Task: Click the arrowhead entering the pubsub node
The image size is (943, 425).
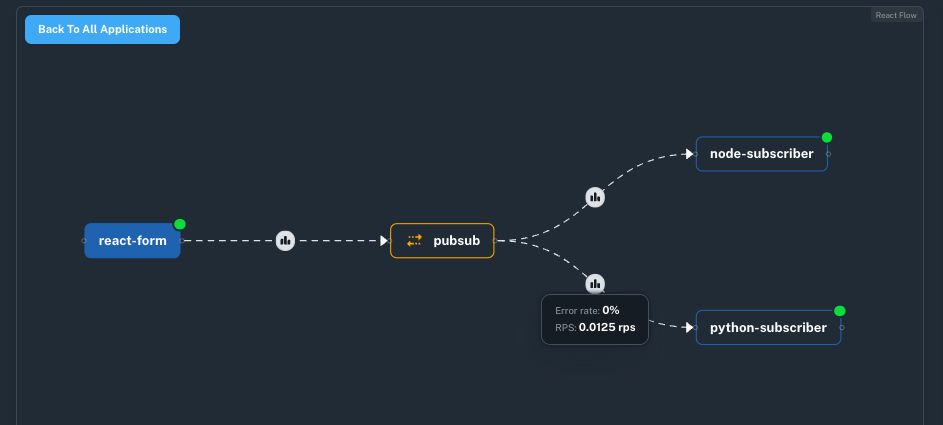Action: 384,240
